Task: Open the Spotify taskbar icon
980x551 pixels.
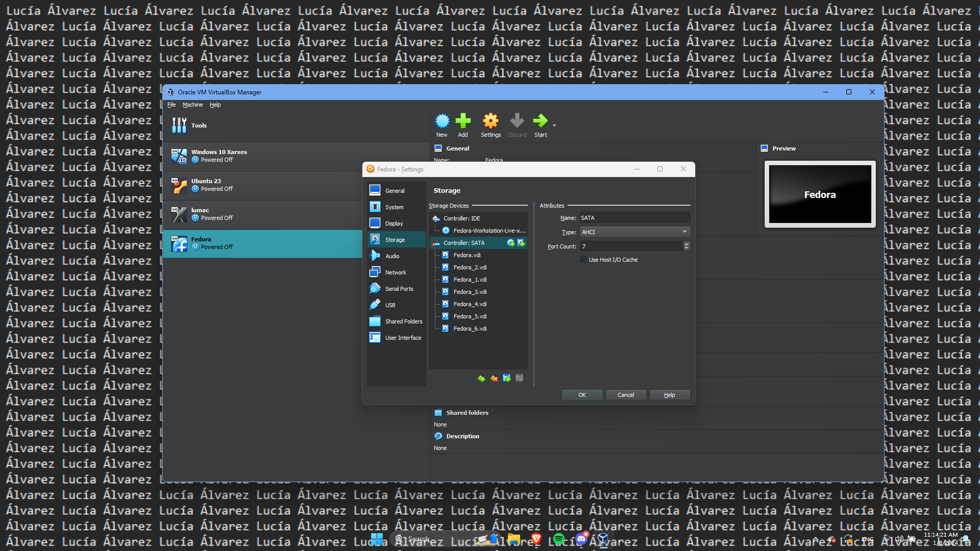Action: (558, 539)
